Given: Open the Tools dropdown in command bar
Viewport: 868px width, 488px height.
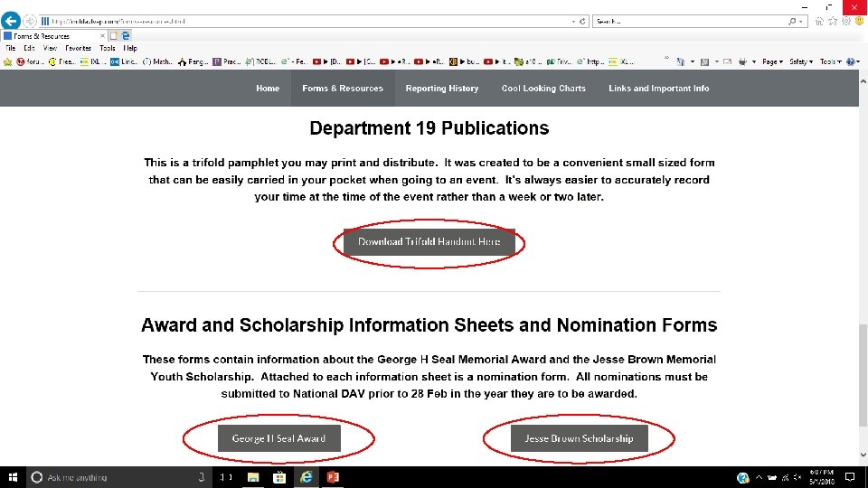Looking at the screenshot, I should [830, 62].
